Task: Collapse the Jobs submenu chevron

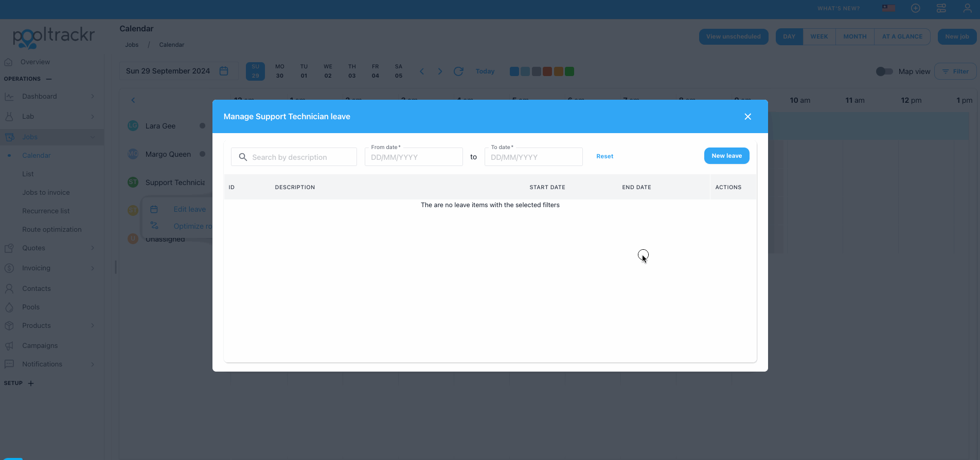Action: pyautogui.click(x=93, y=137)
